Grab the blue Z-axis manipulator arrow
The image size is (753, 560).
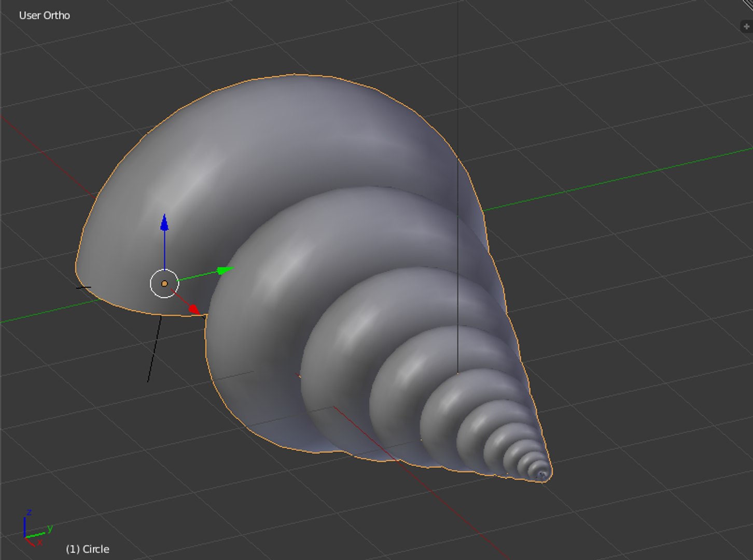point(164,223)
